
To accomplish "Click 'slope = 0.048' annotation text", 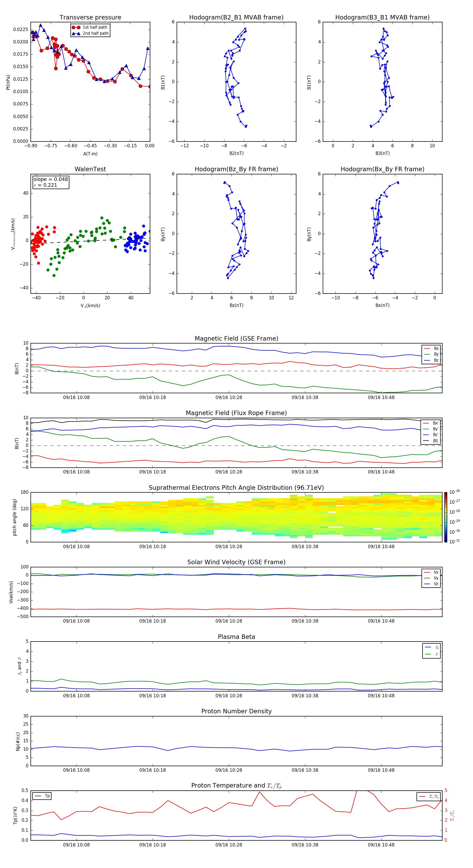I will (x=50, y=179).
